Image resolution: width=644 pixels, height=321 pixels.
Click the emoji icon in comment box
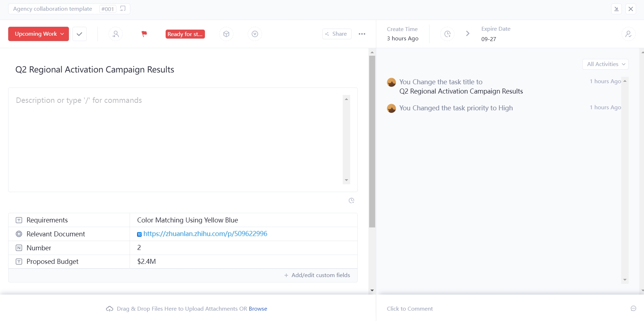click(x=633, y=309)
